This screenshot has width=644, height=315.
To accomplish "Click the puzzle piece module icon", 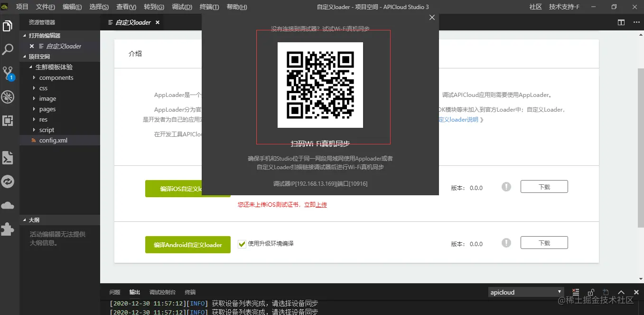I will click(8, 229).
